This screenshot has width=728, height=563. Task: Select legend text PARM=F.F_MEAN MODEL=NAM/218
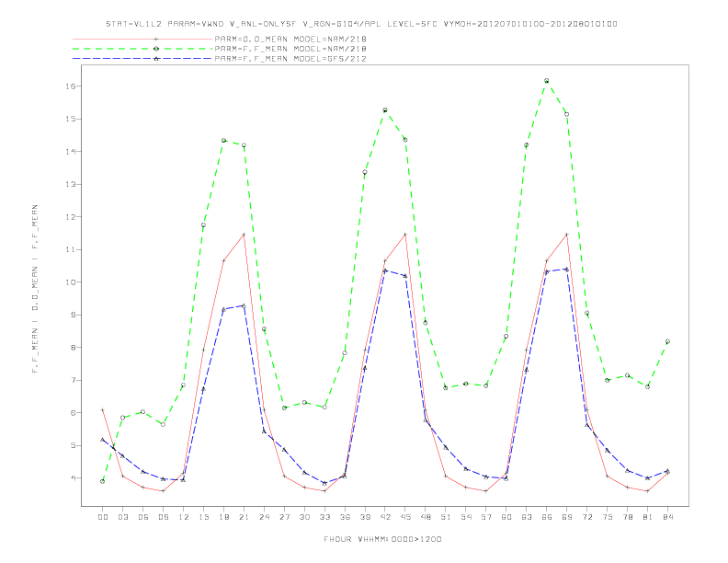(290, 49)
